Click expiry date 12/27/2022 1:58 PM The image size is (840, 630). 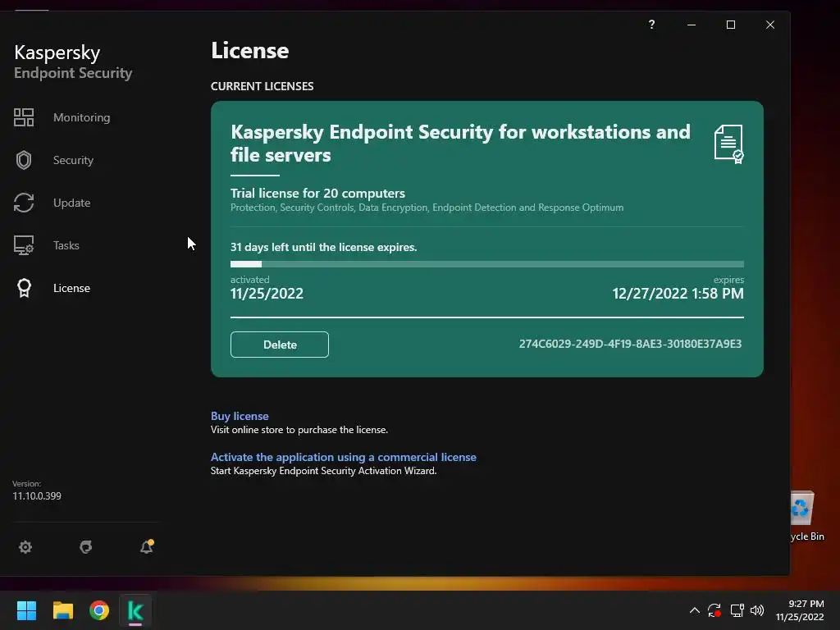[x=678, y=294]
